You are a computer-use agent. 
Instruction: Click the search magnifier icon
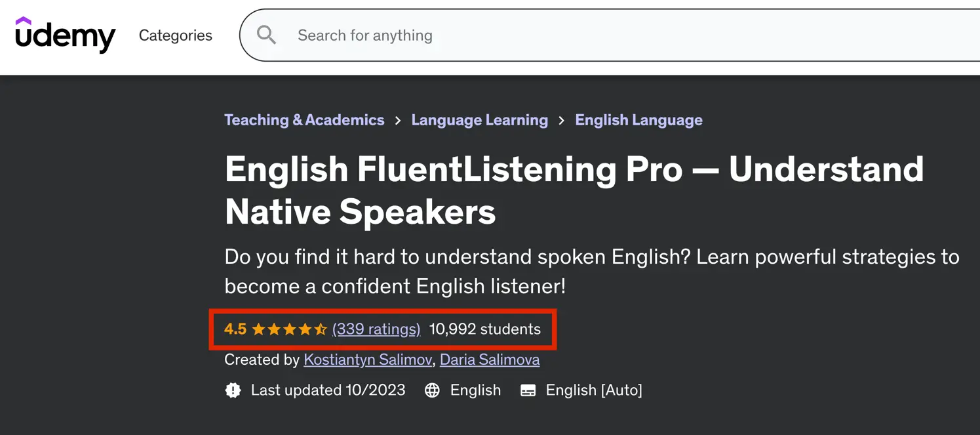click(x=266, y=35)
